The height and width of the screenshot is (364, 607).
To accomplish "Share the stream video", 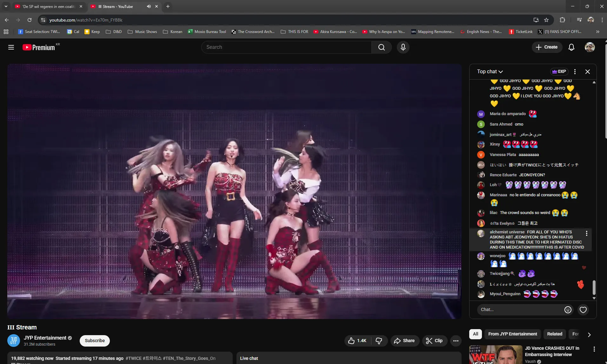I will click(404, 341).
